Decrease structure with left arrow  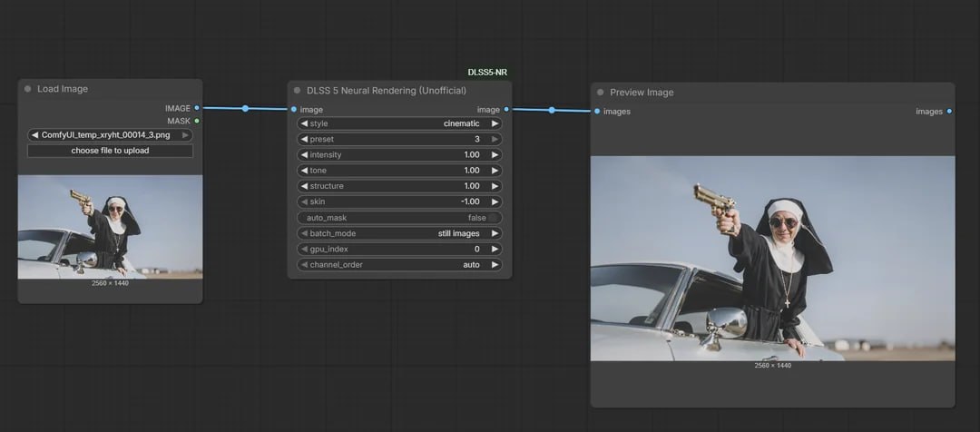[x=304, y=186]
